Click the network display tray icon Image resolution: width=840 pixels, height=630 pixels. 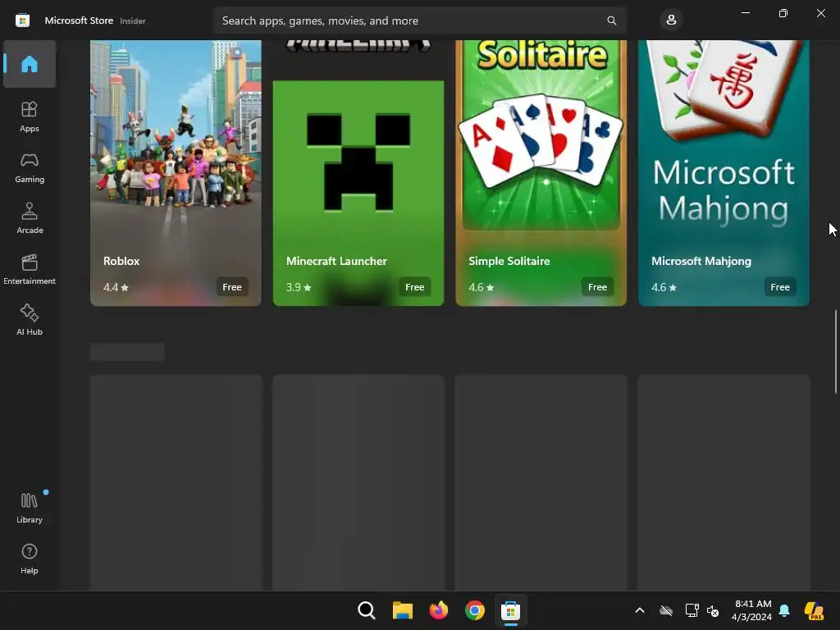point(692,610)
